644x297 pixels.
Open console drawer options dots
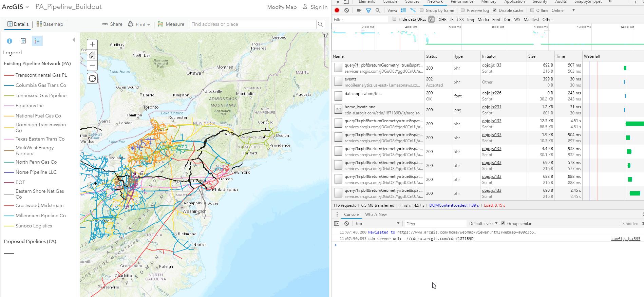click(x=337, y=215)
